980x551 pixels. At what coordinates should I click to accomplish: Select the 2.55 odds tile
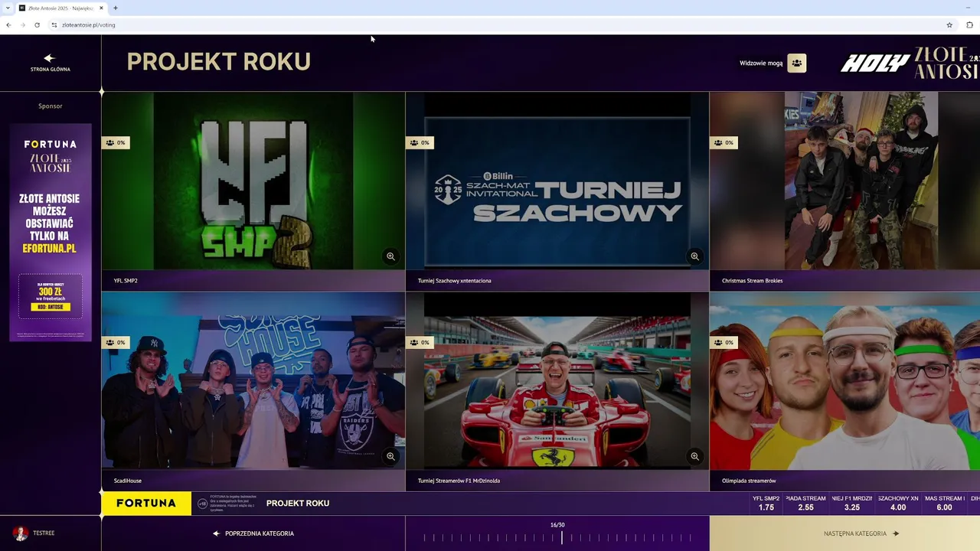[805, 503]
